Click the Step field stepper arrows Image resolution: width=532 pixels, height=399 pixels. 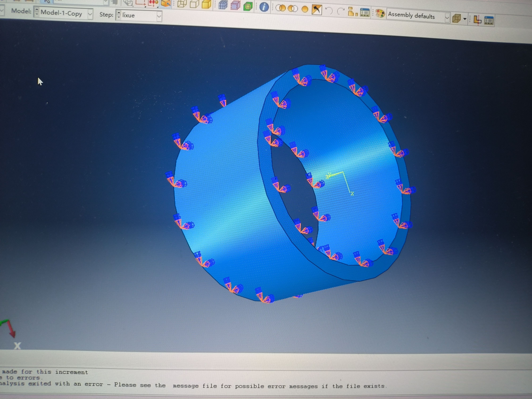point(119,15)
